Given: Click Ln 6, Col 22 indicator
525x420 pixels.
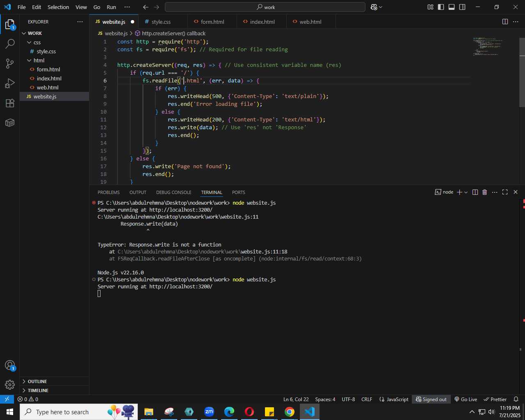Looking at the screenshot, I should tap(296, 399).
